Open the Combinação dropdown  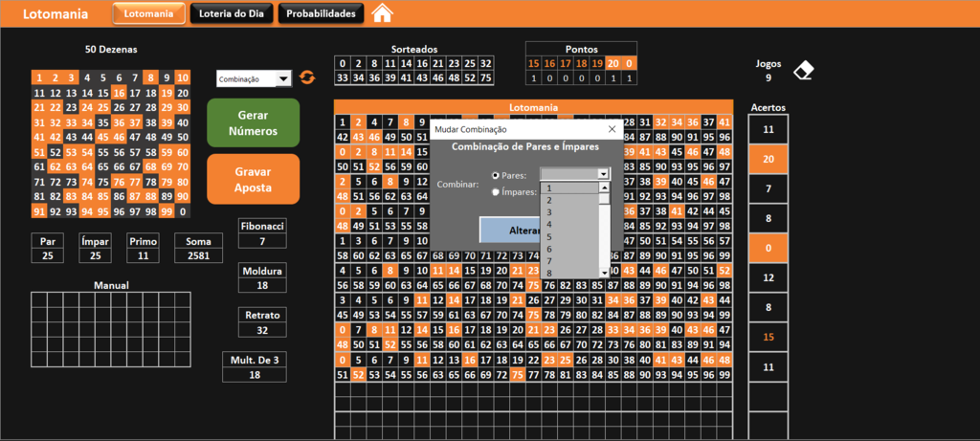coord(283,79)
